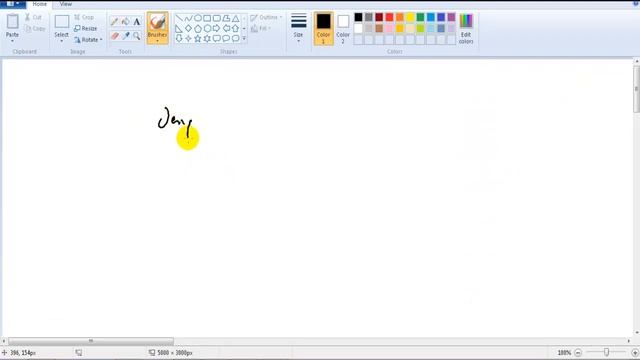640x360 pixels.
Task: Pick the pink color swatch
Action: [x=389, y=28]
